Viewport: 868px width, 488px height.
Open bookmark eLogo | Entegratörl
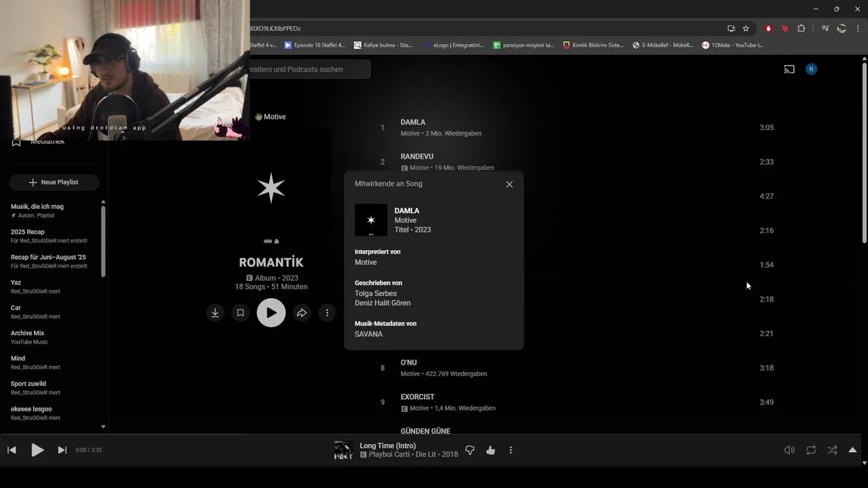click(x=453, y=45)
